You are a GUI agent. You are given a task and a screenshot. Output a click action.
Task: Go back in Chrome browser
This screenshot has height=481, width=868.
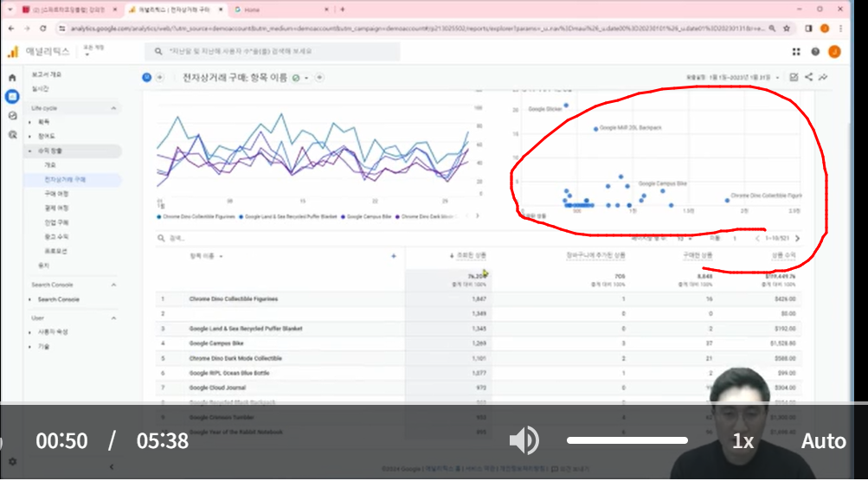coord(11,29)
